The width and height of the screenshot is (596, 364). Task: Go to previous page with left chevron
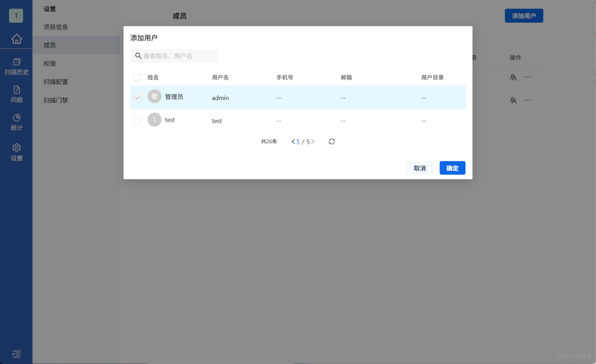coord(292,141)
